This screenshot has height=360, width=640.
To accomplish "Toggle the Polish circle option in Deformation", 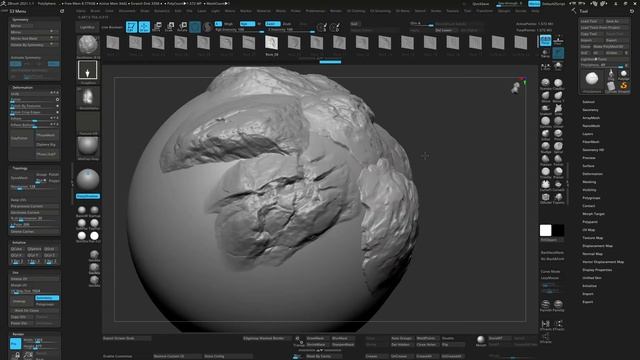I will click(x=58, y=99).
